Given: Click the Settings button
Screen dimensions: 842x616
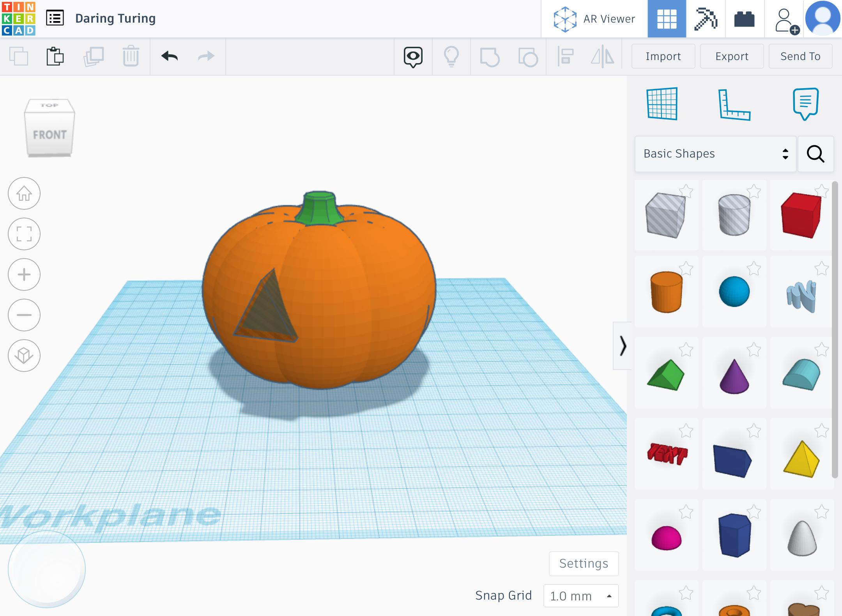Looking at the screenshot, I should [x=584, y=562].
